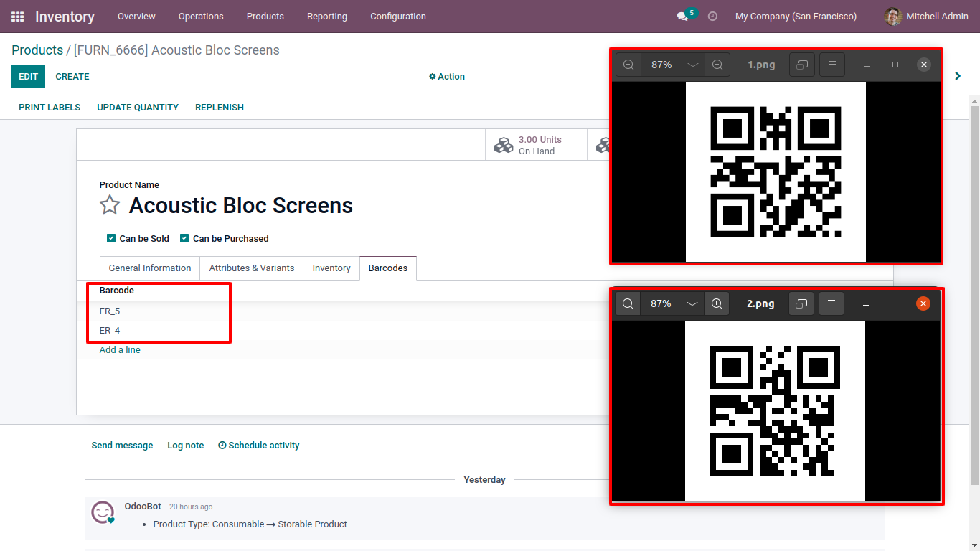980x551 pixels.
Task: Switch to Inventory tab
Action: tap(331, 268)
